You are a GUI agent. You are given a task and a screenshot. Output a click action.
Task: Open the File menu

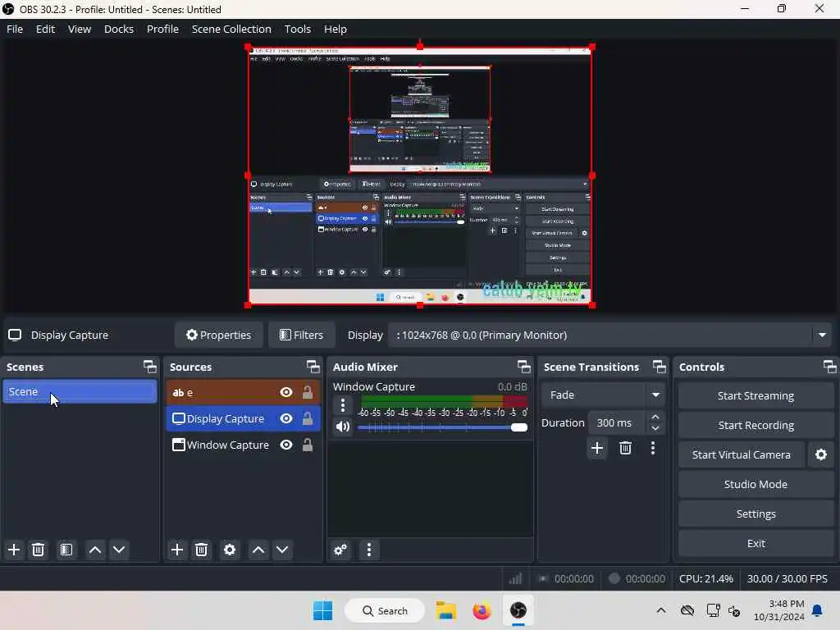click(x=15, y=29)
